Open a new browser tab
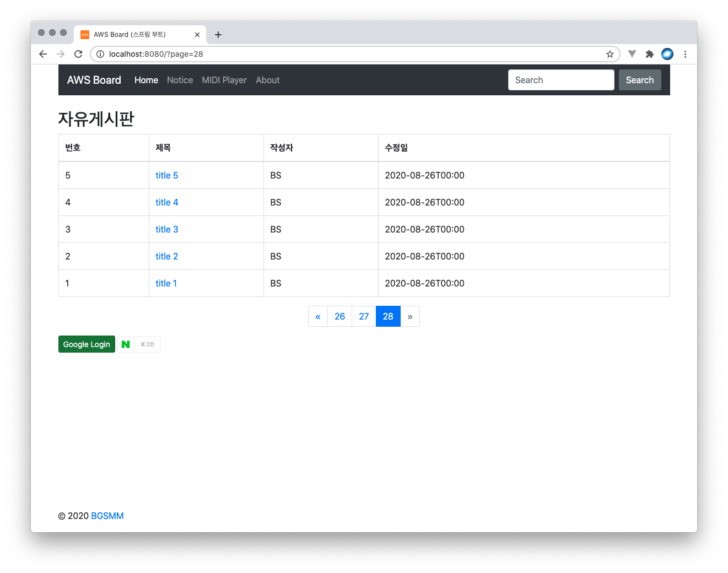Screen dimensions: 728x573 [218, 35]
